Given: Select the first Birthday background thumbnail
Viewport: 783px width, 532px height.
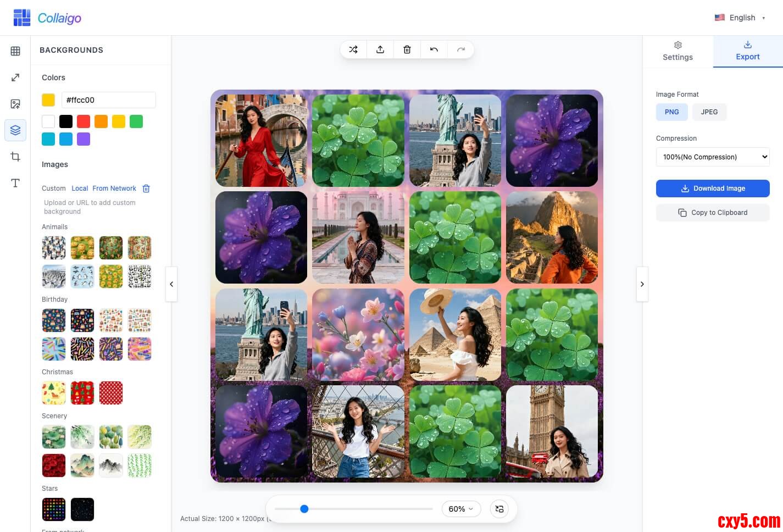Looking at the screenshot, I should coord(54,320).
